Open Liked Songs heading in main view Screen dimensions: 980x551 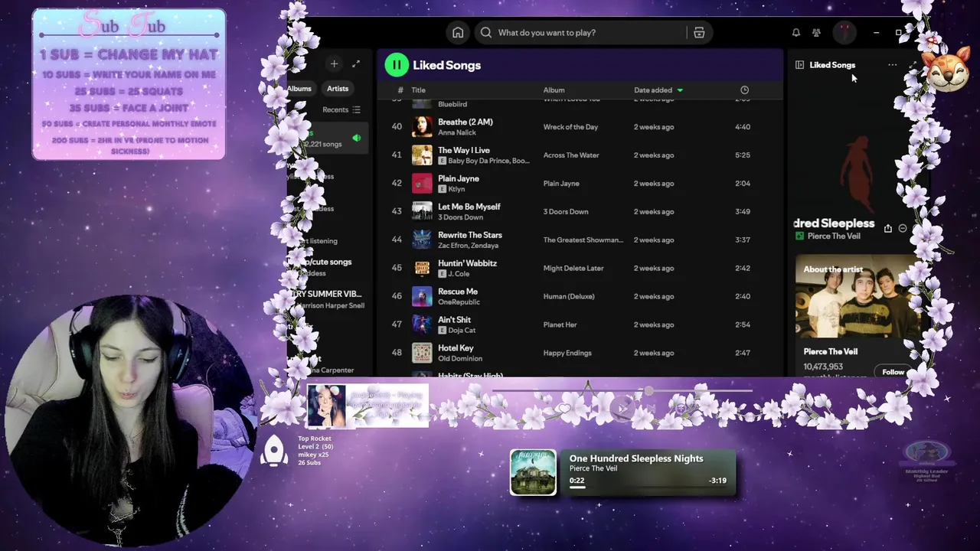(447, 66)
